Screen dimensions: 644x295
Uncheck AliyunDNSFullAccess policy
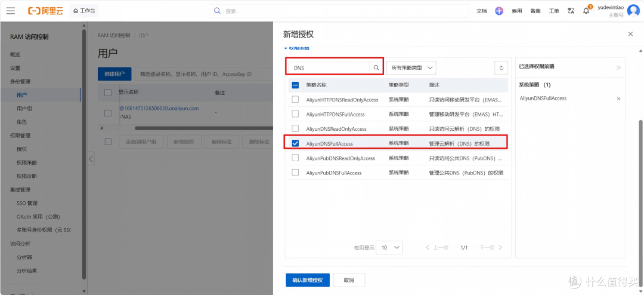point(295,143)
